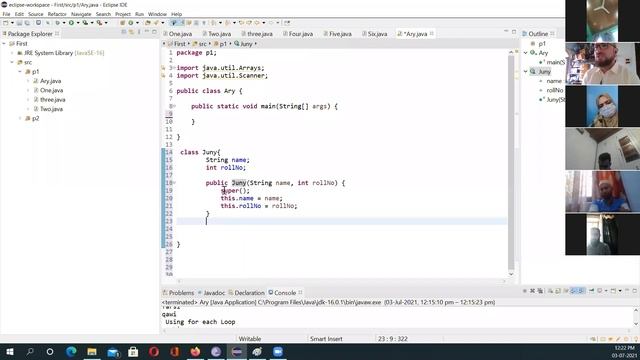Open the Problems tab
640x360 pixels.
pyautogui.click(x=178, y=293)
